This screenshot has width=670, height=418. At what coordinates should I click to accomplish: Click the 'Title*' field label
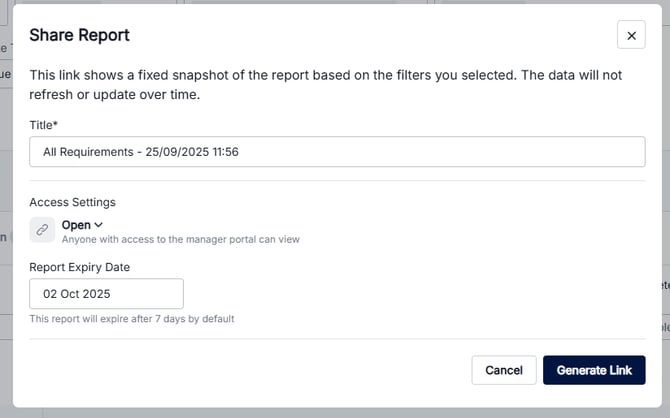tap(44, 125)
